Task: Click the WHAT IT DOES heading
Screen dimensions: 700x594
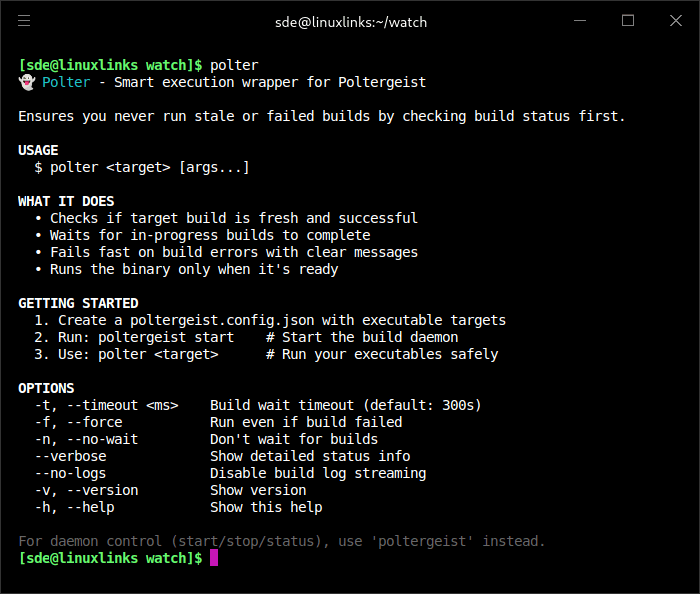Action: pyautogui.click(x=66, y=201)
